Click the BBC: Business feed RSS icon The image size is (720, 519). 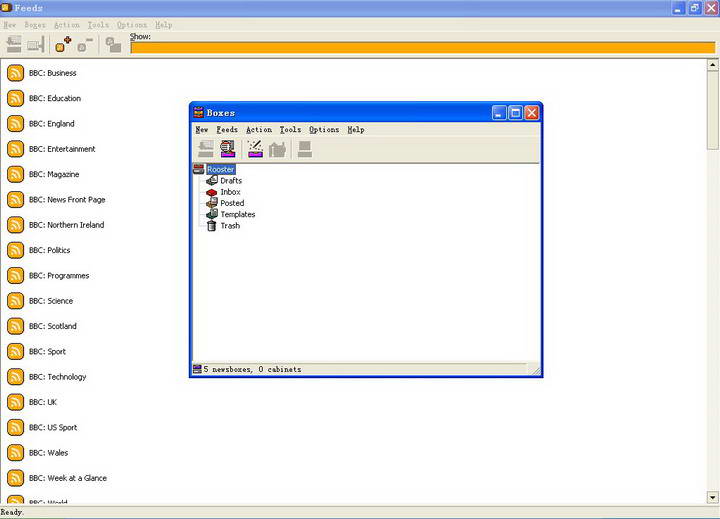[x=16, y=73]
